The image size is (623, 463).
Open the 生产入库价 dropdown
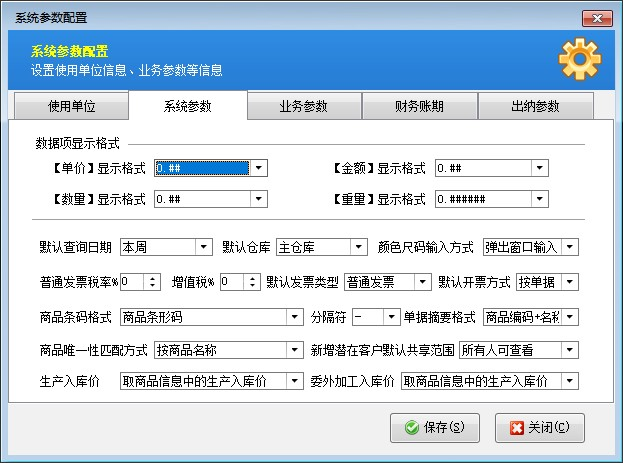(294, 381)
